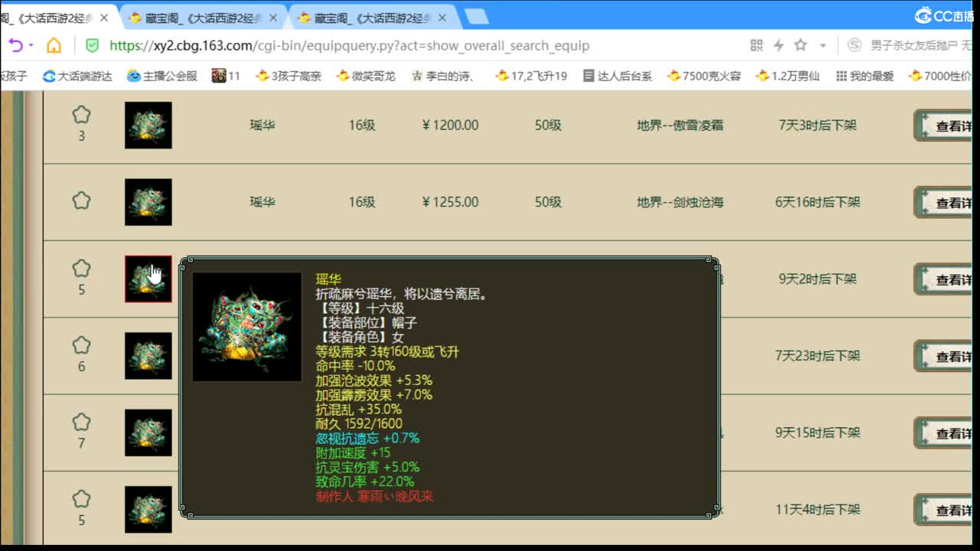Expand the dropdown arrow next to the bookmark star
Screen dimensions: 980x551
pyautogui.click(x=823, y=46)
